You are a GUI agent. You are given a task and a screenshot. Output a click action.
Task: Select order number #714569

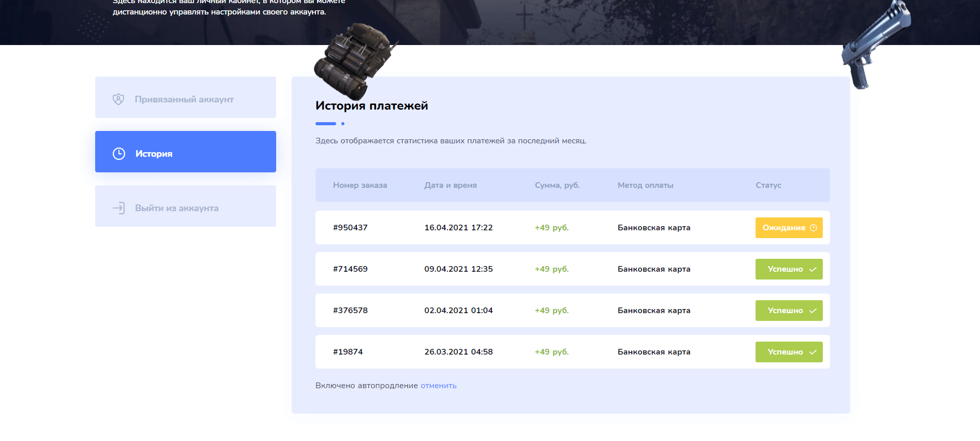(350, 269)
